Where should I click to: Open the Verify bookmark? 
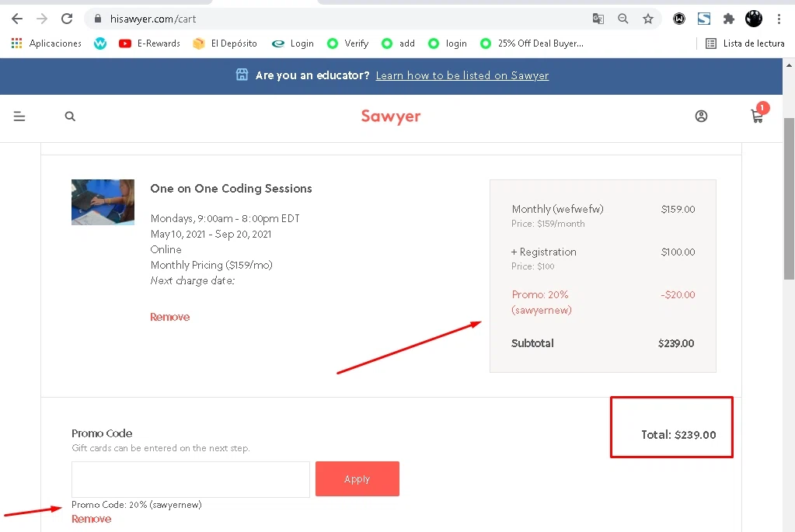[348, 43]
